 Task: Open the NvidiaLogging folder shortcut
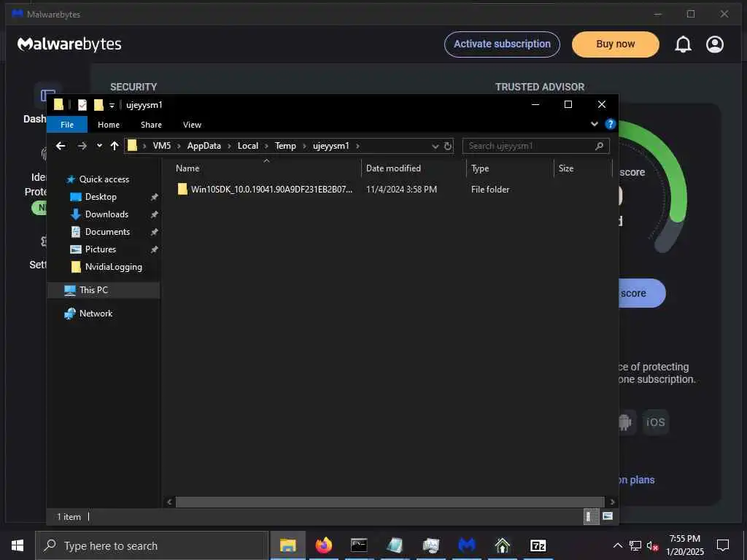pyautogui.click(x=113, y=267)
